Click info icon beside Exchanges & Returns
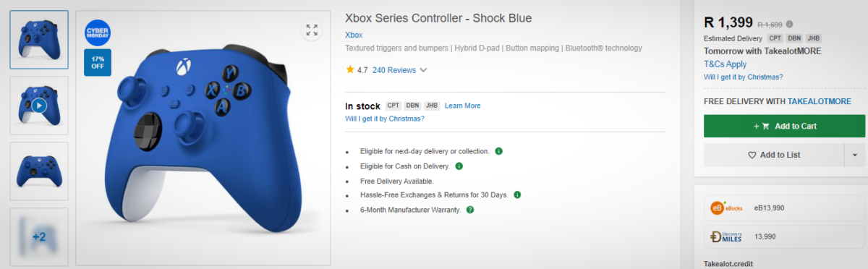 [517, 195]
